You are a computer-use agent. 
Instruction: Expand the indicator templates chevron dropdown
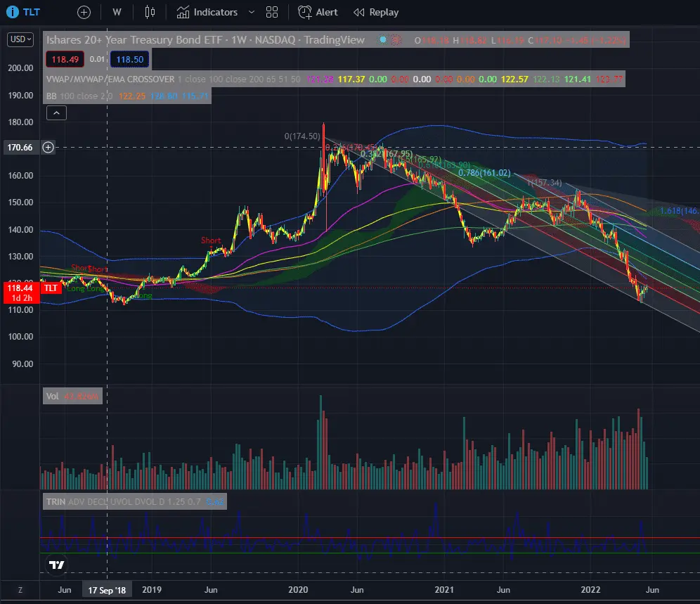pyautogui.click(x=252, y=12)
